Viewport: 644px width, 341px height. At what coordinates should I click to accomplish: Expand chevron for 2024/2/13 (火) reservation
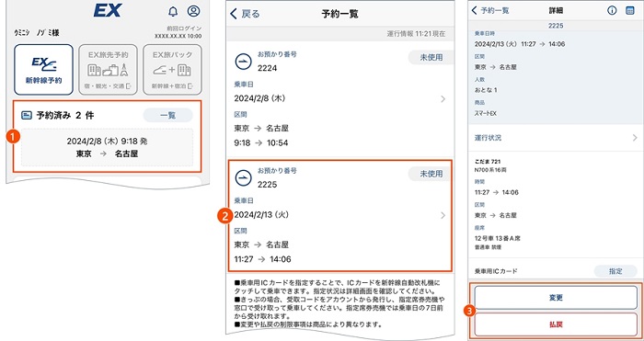click(x=443, y=215)
